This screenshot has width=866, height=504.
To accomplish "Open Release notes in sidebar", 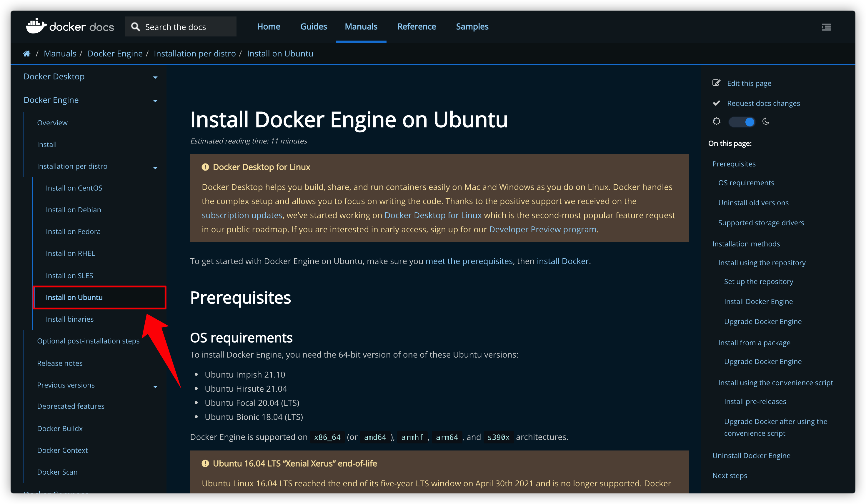I will (x=60, y=363).
